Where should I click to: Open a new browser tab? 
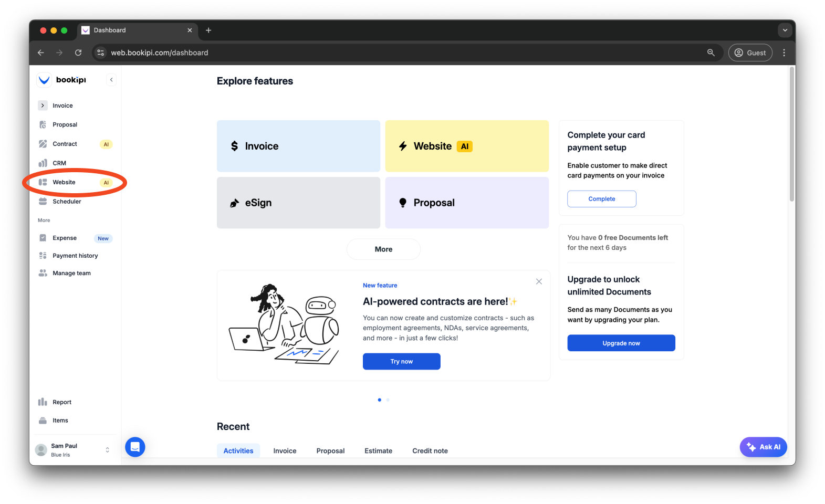click(x=208, y=30)
